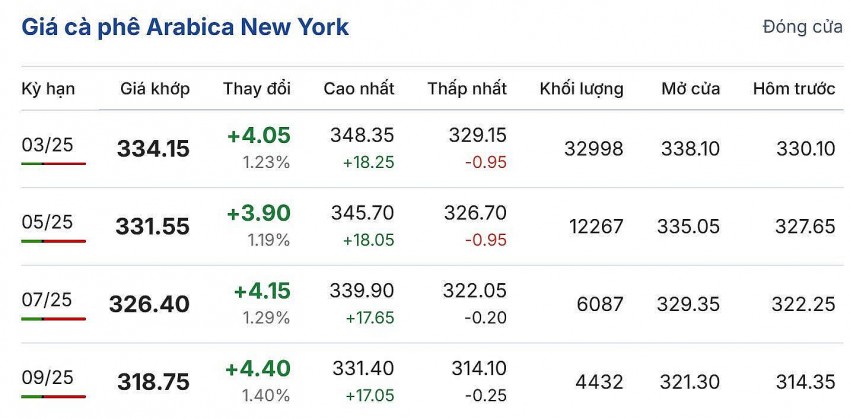Click the 327.65 previous-day price

pyautogui.click(x=805, y=227)
